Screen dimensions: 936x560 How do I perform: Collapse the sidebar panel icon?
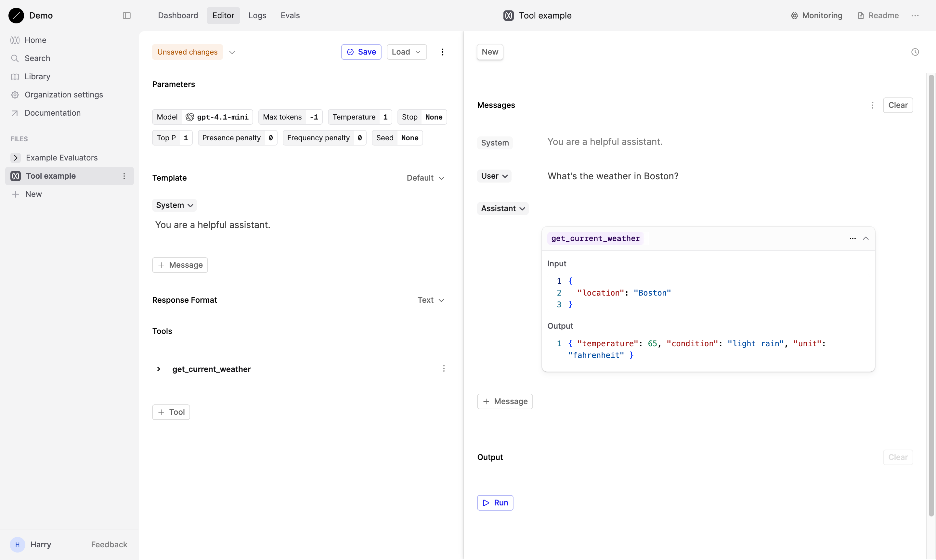[x=126, y=16]
